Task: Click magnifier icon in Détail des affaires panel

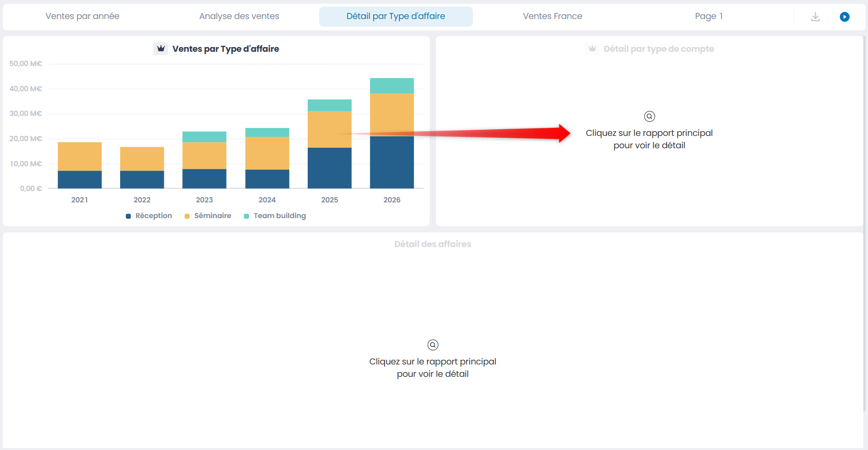Action: pos(433,345)
